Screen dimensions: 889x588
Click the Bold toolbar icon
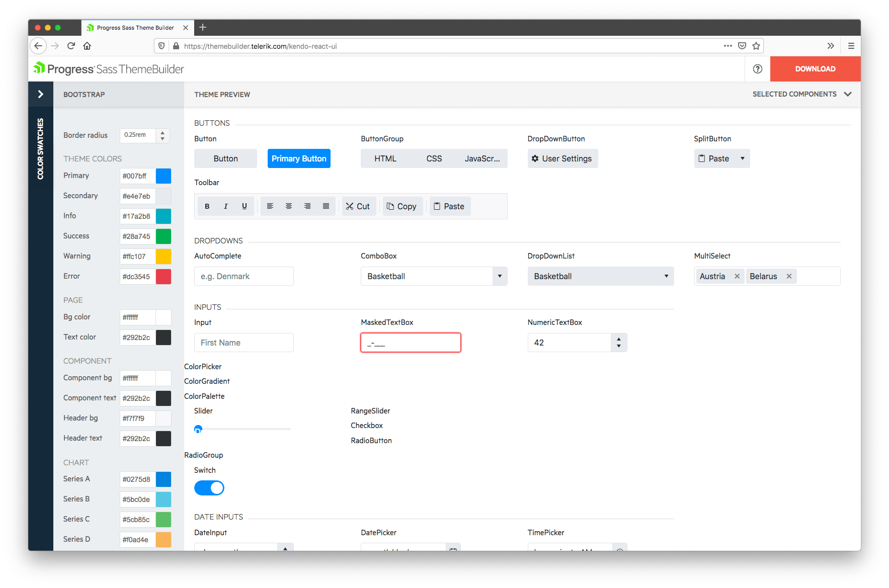207,206
